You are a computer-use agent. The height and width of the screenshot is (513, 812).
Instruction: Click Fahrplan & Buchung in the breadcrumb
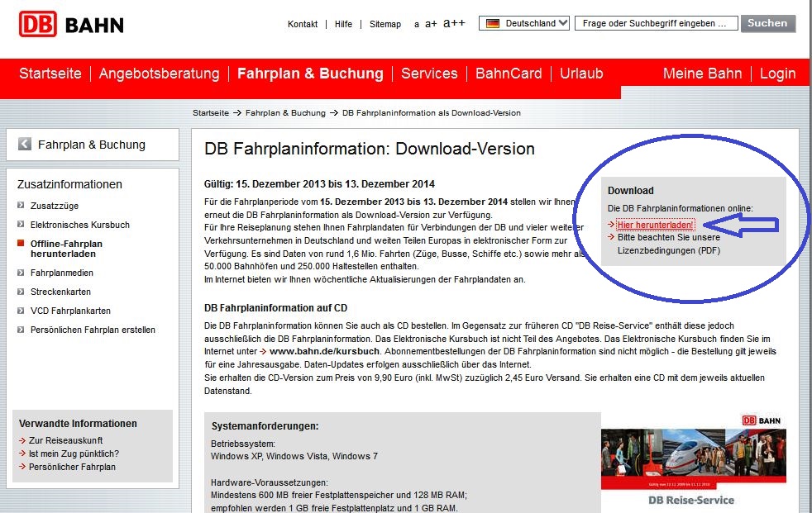coord(285,112)
